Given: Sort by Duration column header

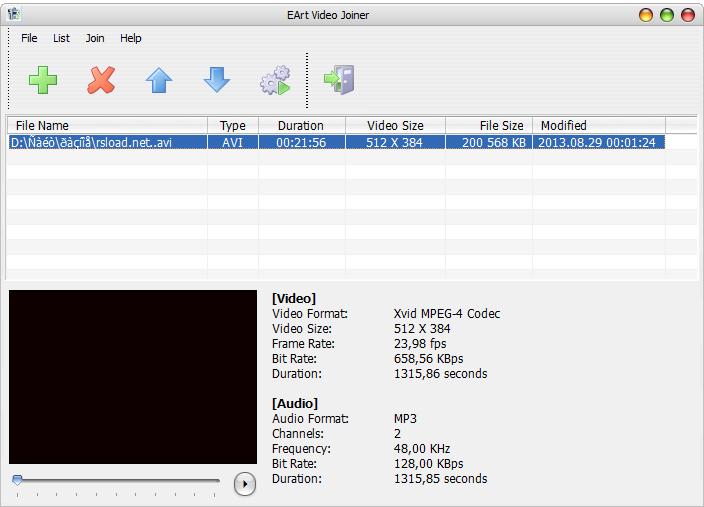Looking at the screenshot, I should (x=302, y=125).
